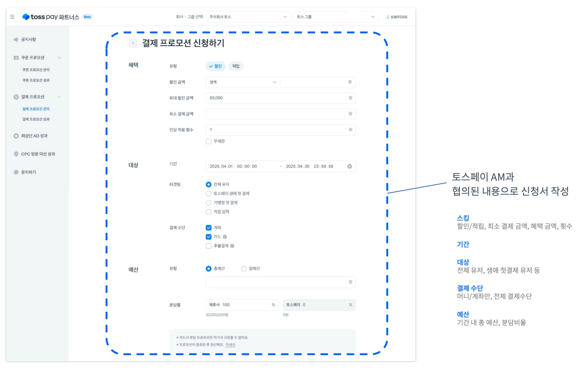Open 결제 프로모션 성과 menu item
Screen dimensions: 588x374
[36, 119]
